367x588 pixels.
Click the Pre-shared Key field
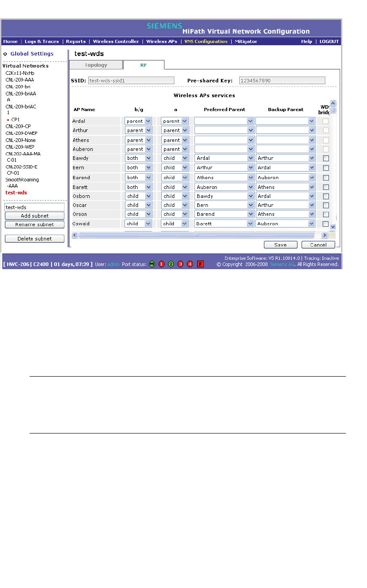click(x=282, y=81)
